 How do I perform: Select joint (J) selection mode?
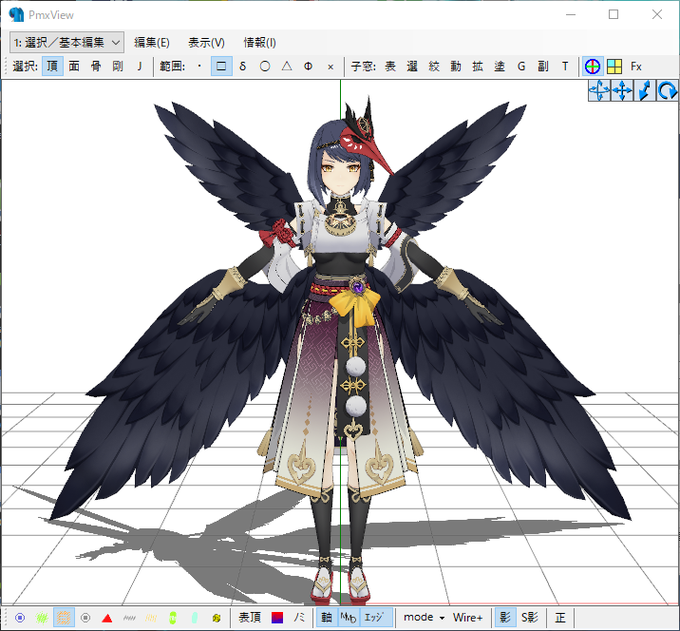point(139,66)
